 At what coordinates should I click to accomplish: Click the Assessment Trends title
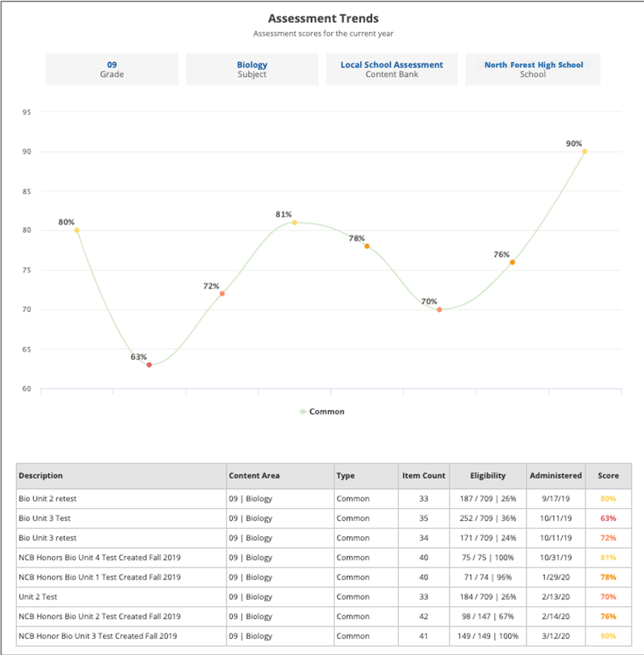coord(323,19)
